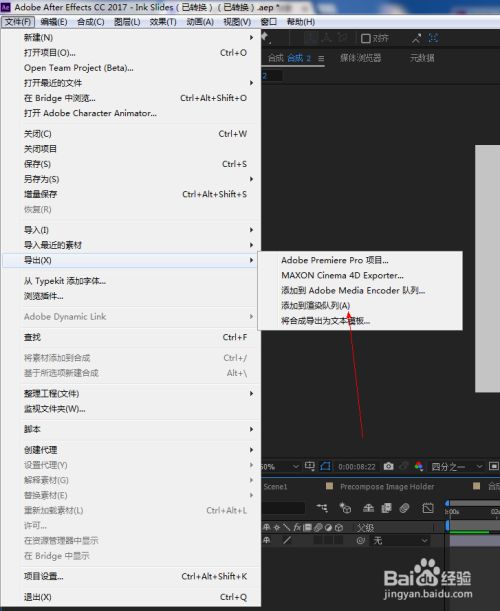Choose 打开项目(O)... from the file menu
This screenshot has height=611, width=500.
(131, 53)
